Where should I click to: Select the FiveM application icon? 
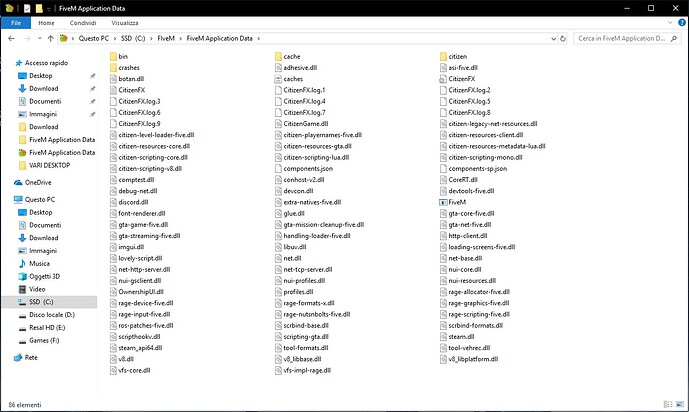click(x=443, y=202)
